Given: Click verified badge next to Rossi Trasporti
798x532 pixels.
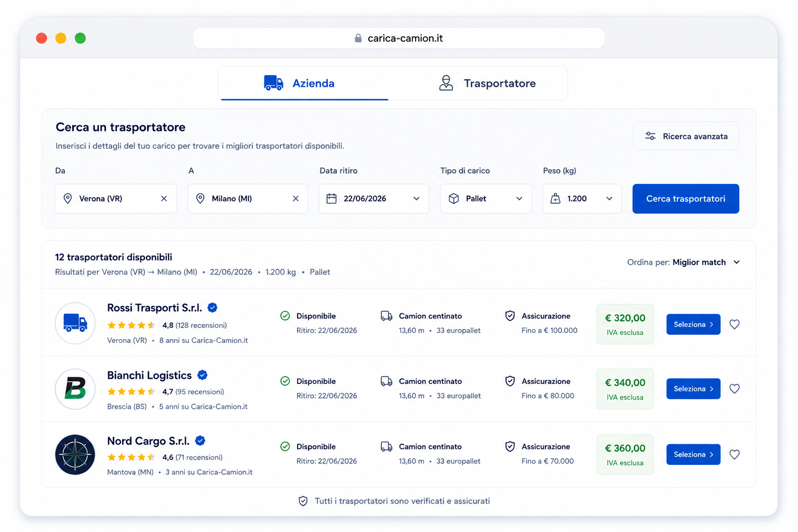Looking at the screenshot, I should pos(212,308).
